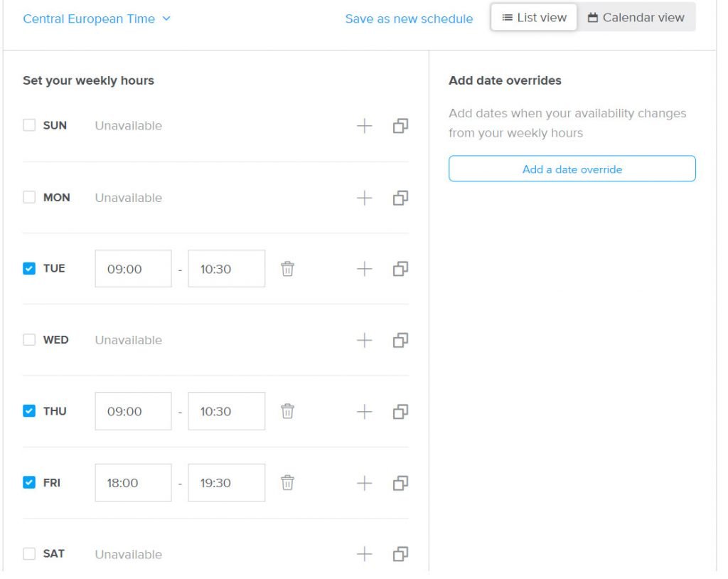
Task: Open Tuesday's 09:00 start time picker
Action: [x=133, y=269]
